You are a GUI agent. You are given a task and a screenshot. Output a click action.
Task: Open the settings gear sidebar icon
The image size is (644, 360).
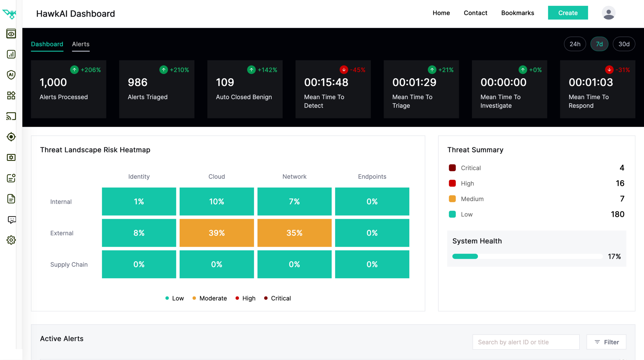click(11, 240)
